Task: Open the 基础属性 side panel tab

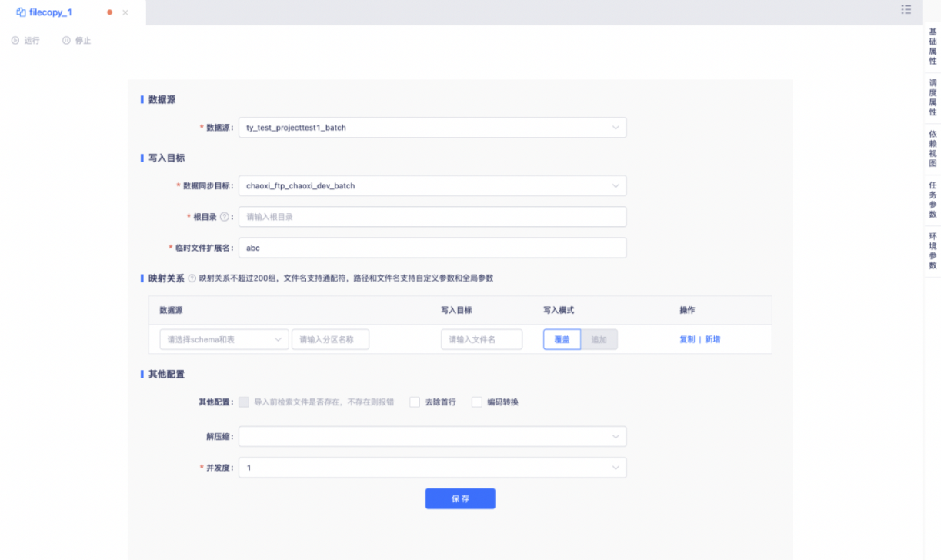Action: pyautogui.click(x=933, y=46)
